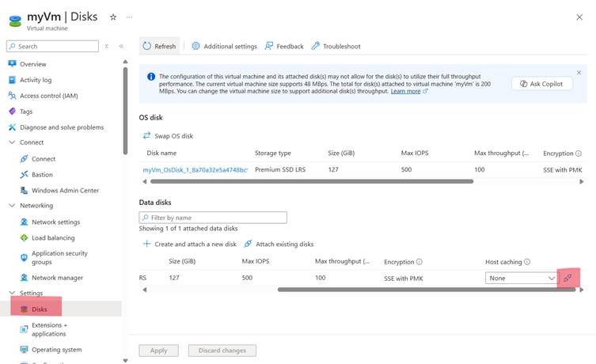Collapse the sidebar with double chevron
This screenshot has height=364, width=596.
tap(121, 47)
